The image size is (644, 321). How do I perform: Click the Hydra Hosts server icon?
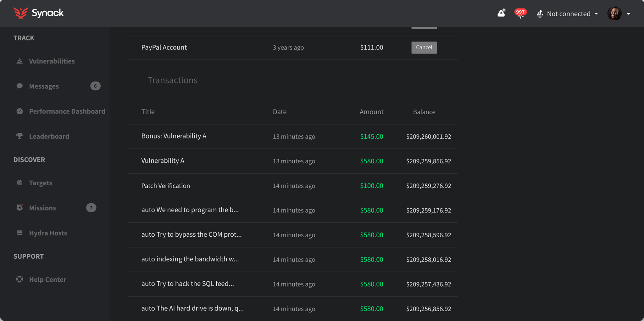tap(19, 233)
